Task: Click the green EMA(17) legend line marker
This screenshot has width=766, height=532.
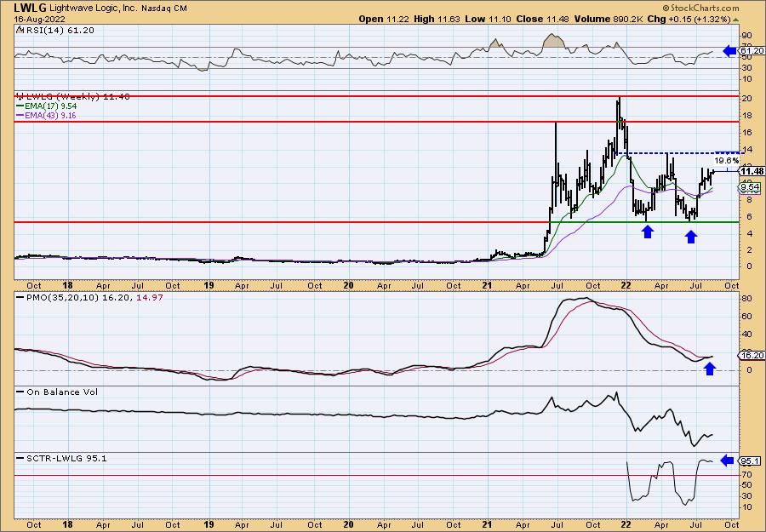Action: (20, 106)
